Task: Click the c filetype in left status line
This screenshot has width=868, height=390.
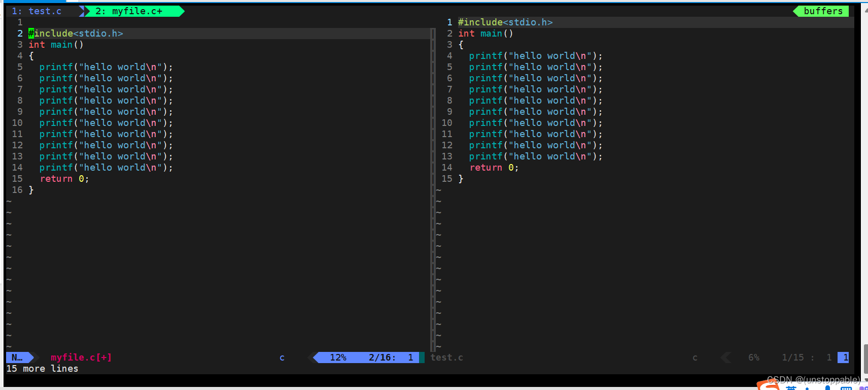Action: tap(282, 357)
